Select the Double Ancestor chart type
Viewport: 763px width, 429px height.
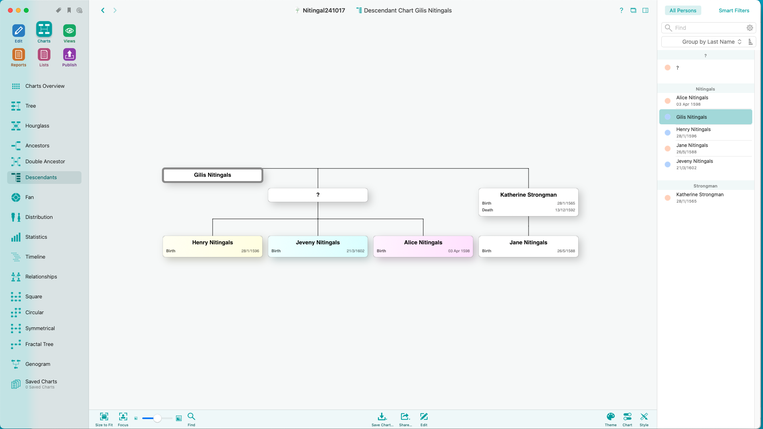coord(44,161)
